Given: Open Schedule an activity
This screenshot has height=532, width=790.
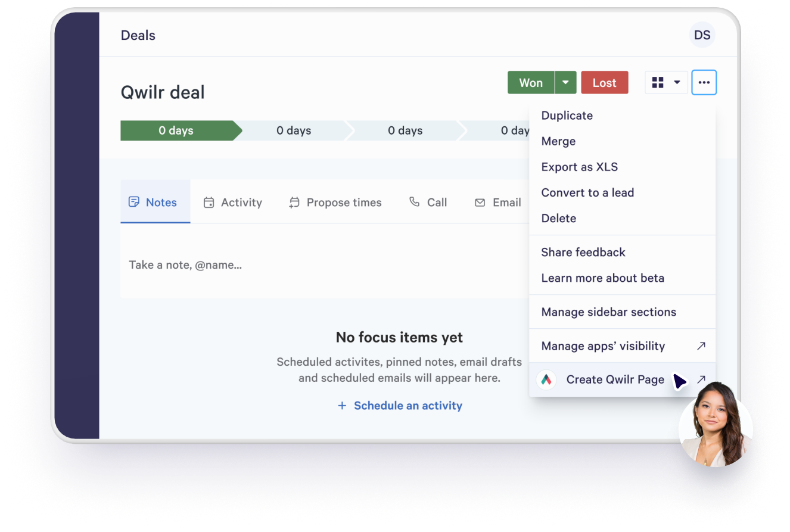Looking at the screenshot, I should coord(408,406).
